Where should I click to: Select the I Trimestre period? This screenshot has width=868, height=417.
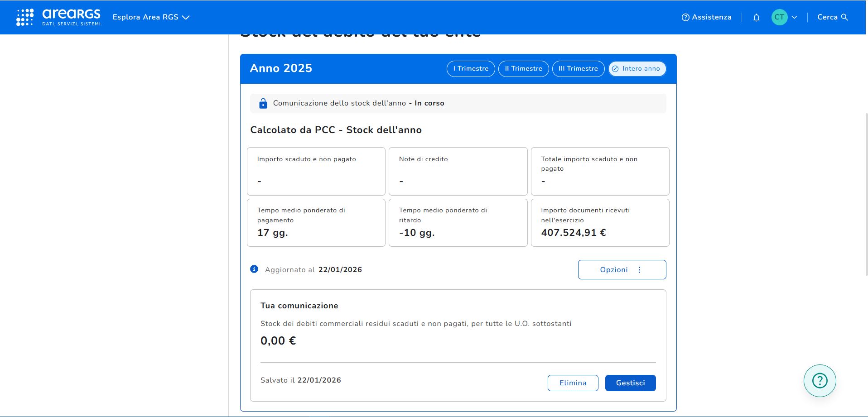[471, 69]
